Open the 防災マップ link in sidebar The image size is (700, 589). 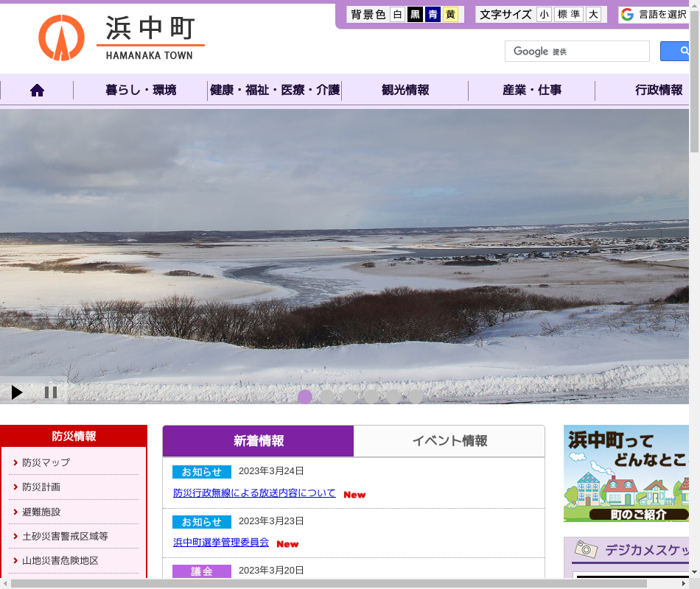click(x=46, y=462)
